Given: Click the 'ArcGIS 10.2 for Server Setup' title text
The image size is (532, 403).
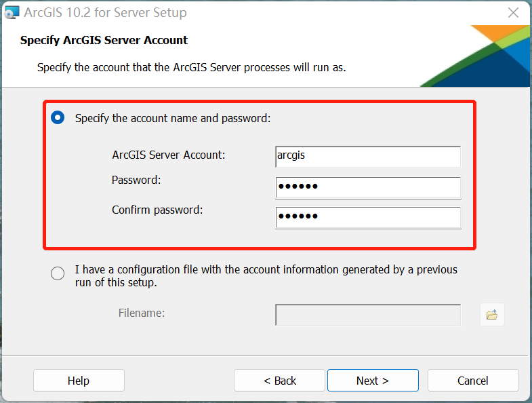Looking at the screenshot, I should 105,13.
